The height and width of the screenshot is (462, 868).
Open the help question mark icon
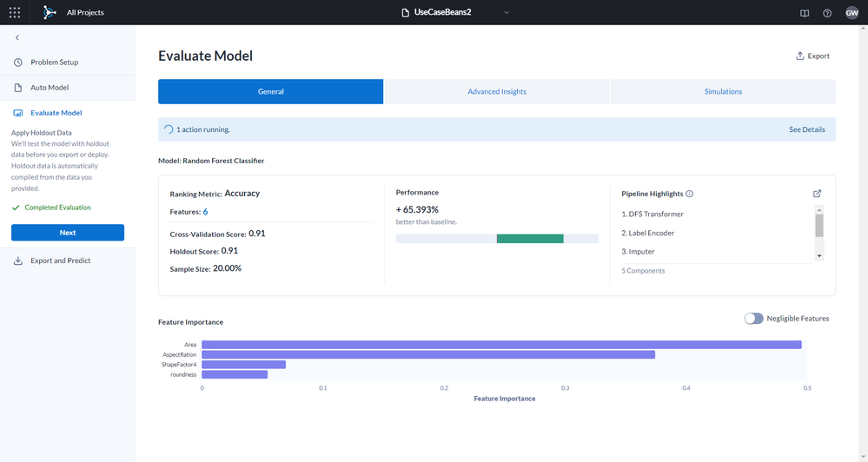click(827, 13)
